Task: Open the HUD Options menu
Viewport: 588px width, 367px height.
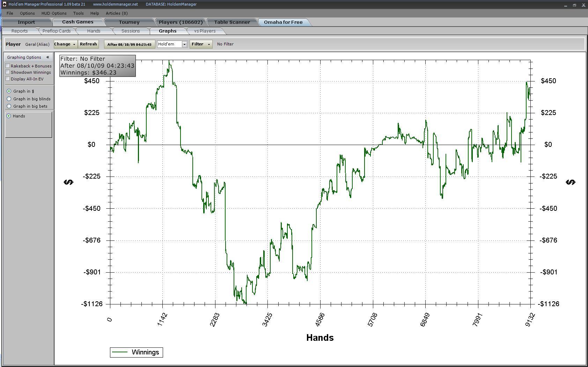Action: coord(54,13)
